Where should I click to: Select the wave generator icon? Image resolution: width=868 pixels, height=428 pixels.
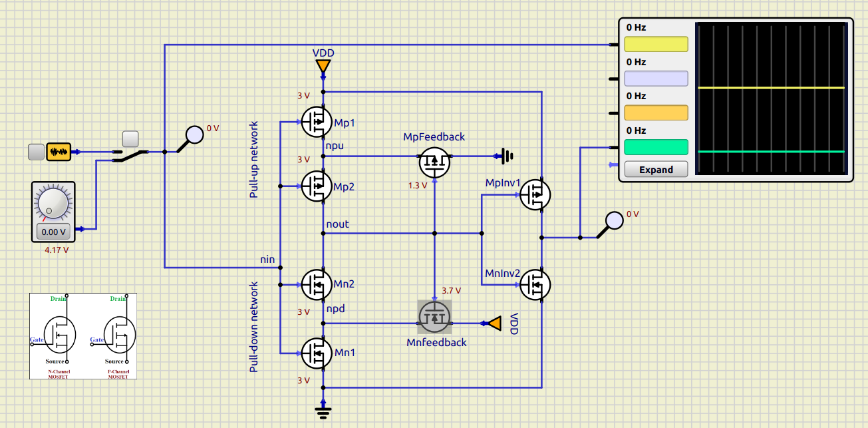(59, 152)
